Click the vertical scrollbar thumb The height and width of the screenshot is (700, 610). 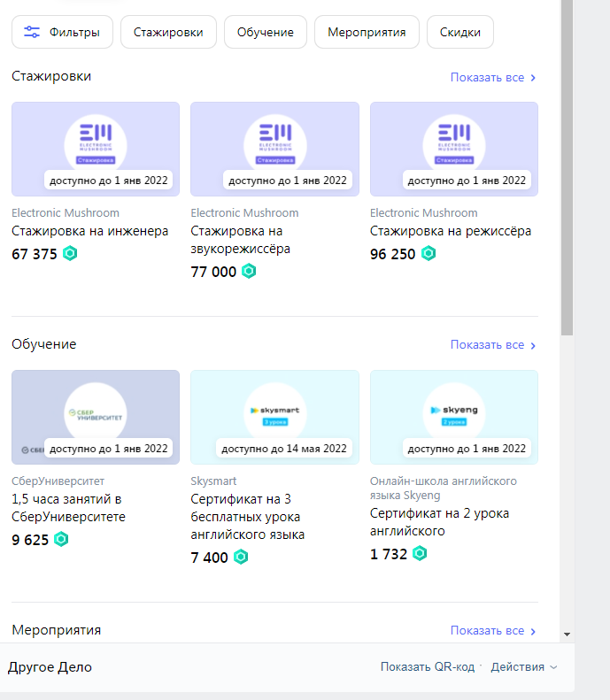[x=568, y=167]
